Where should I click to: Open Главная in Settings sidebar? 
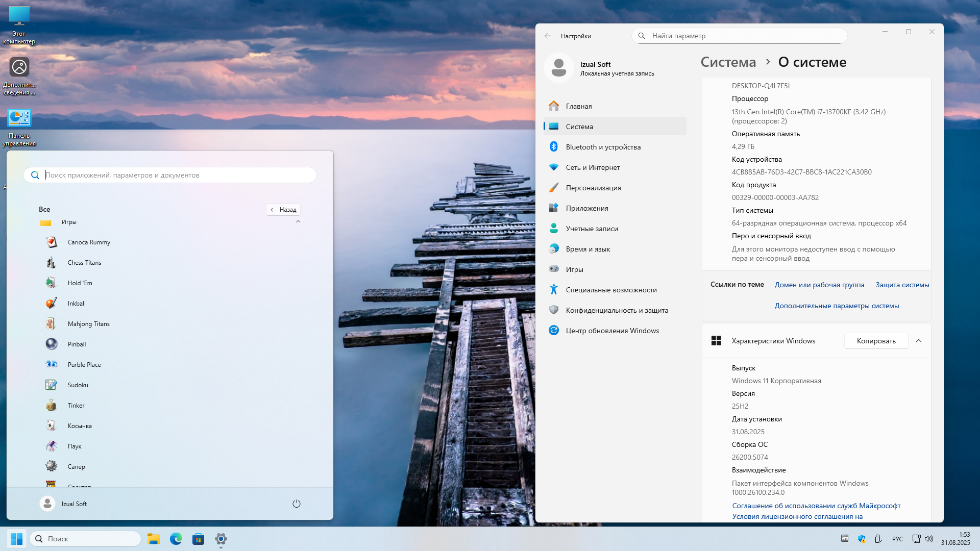615,106
